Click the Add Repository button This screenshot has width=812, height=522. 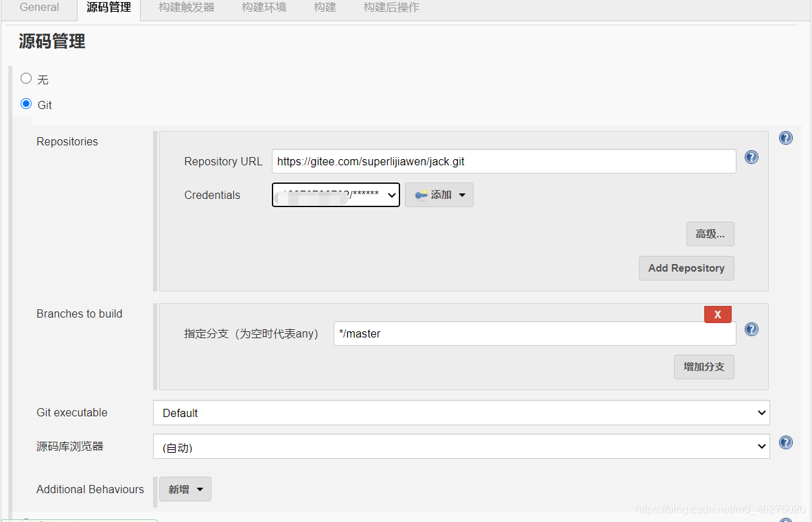[686, 268]
